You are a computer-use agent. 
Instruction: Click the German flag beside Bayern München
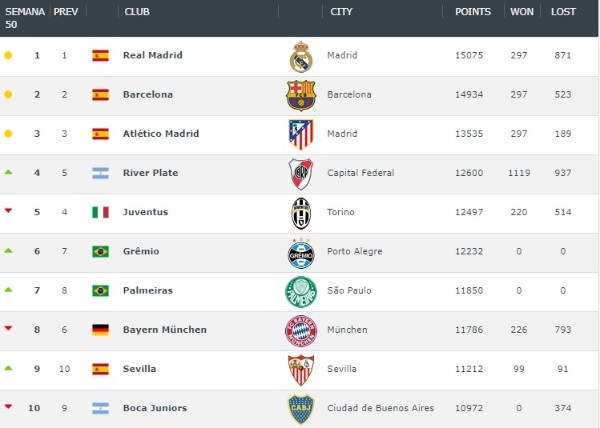click(100, 330)
